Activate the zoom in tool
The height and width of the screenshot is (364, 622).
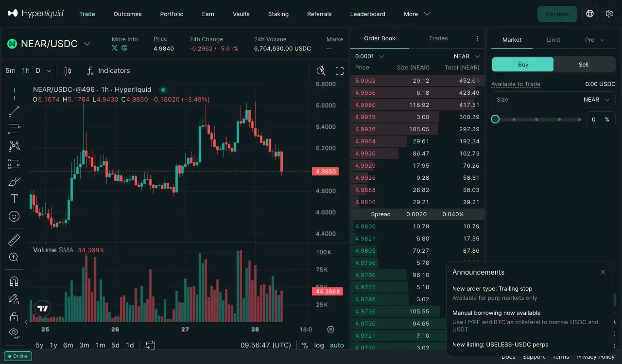point(14,258)
